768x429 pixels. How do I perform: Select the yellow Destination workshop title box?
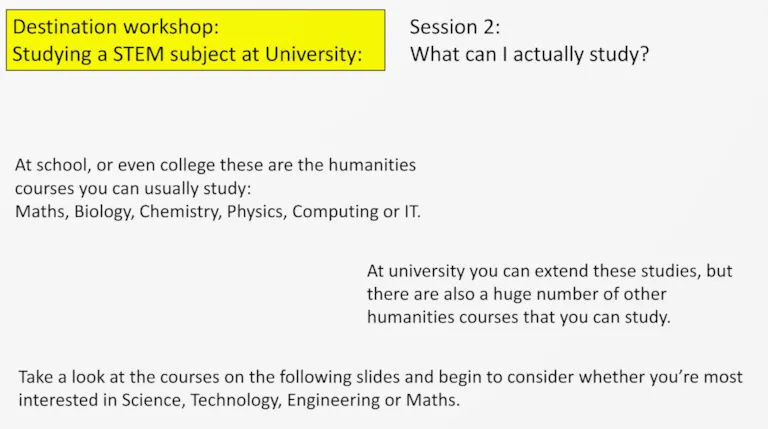[x=195, y=40]
